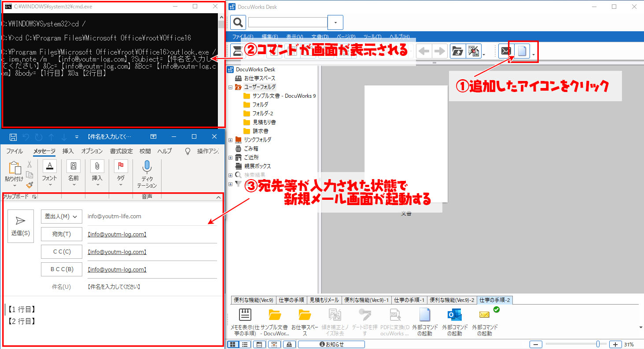Click the thumbnail zoom slider handle
Screen dimensions: 644x349
598,344
